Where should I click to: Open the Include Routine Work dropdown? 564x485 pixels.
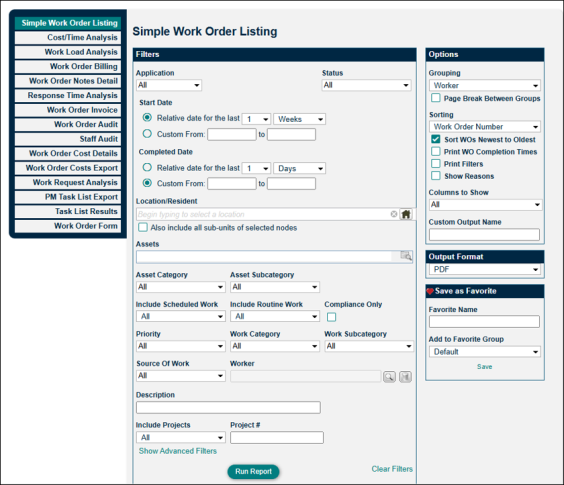pyautogui.click(x=275, y=317)
